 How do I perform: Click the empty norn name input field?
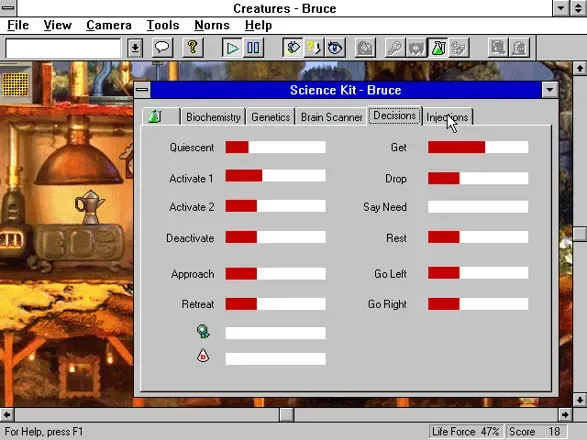[63, 48]
